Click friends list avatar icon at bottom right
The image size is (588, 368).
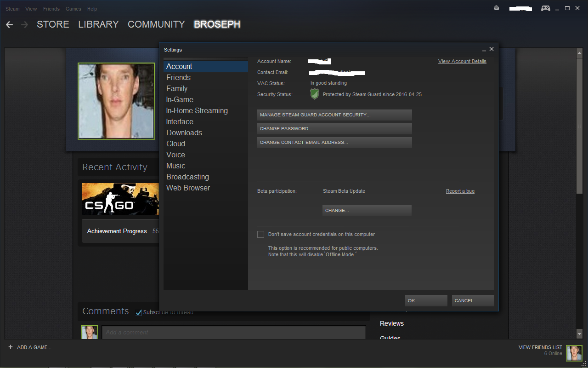coord(574,353)
